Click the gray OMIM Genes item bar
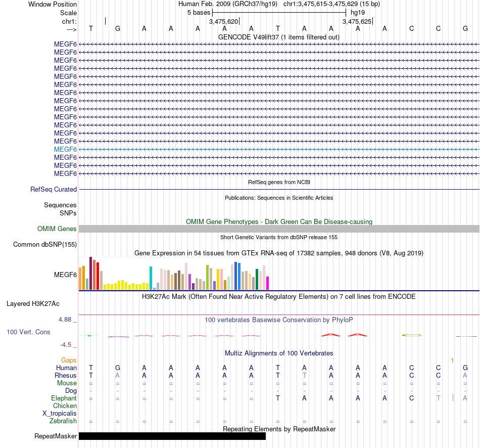Image resolution: width=480 pixels, height=448 pixels. [279, 229]
